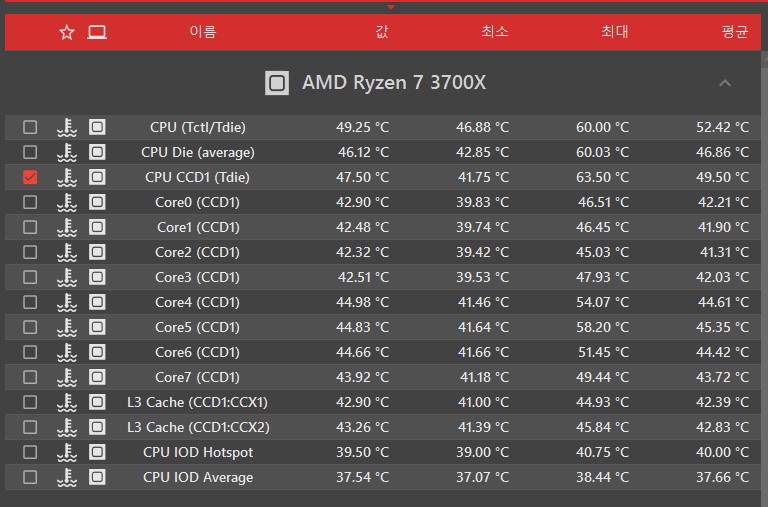Tick the Core6 (CCD1) checkbox

pos(30,352)
